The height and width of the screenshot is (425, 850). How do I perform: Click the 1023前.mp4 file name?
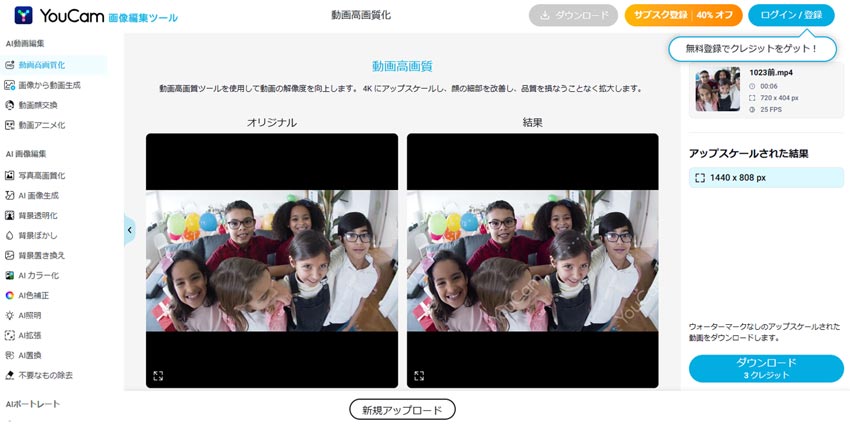[x=771, y=73]
